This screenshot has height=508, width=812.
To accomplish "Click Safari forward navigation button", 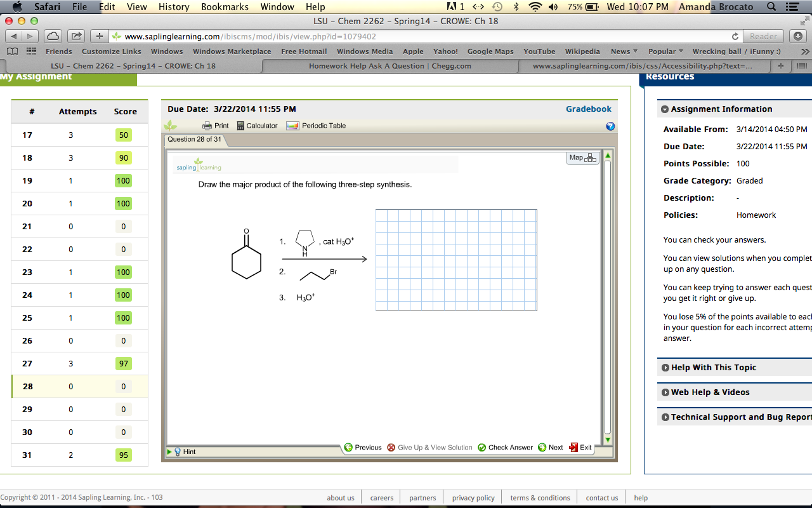I will (30, 36).
